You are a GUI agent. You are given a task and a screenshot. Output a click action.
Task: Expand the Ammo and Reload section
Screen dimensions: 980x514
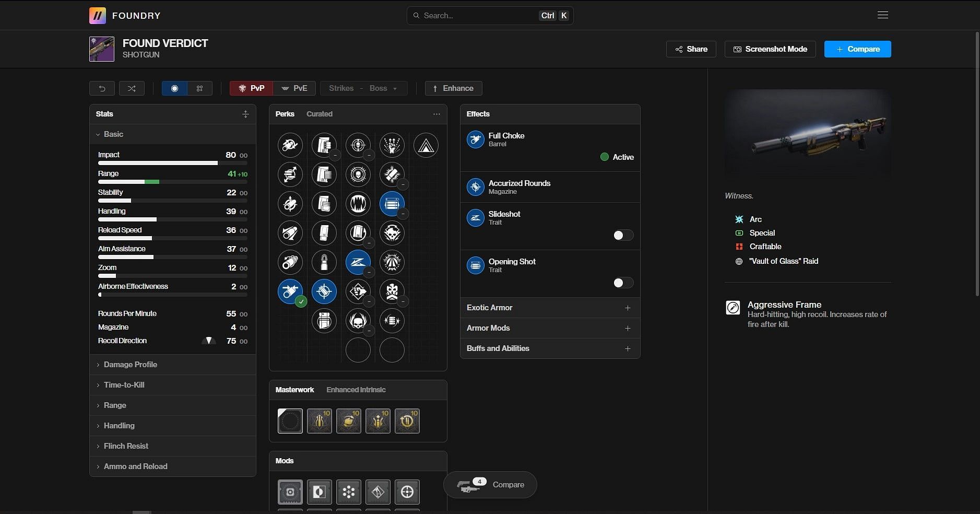pos(172,466)
